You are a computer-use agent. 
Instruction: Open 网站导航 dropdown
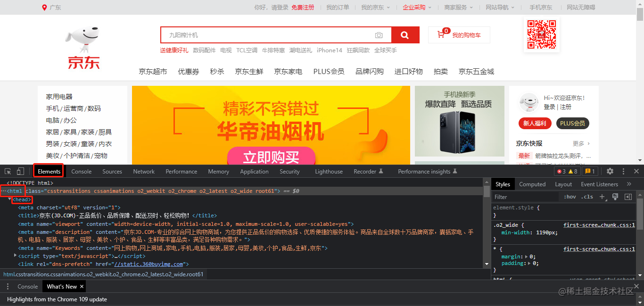pos(500,8)
